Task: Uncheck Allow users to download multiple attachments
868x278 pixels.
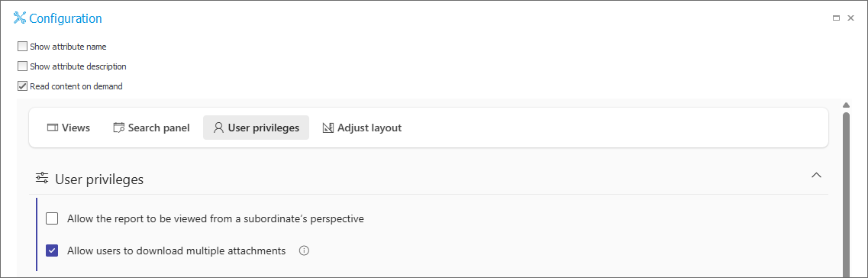Action: point(52,251)
